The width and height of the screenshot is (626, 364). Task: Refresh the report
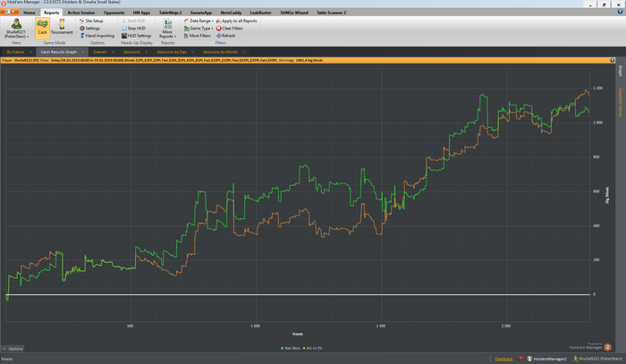[226, 36]
